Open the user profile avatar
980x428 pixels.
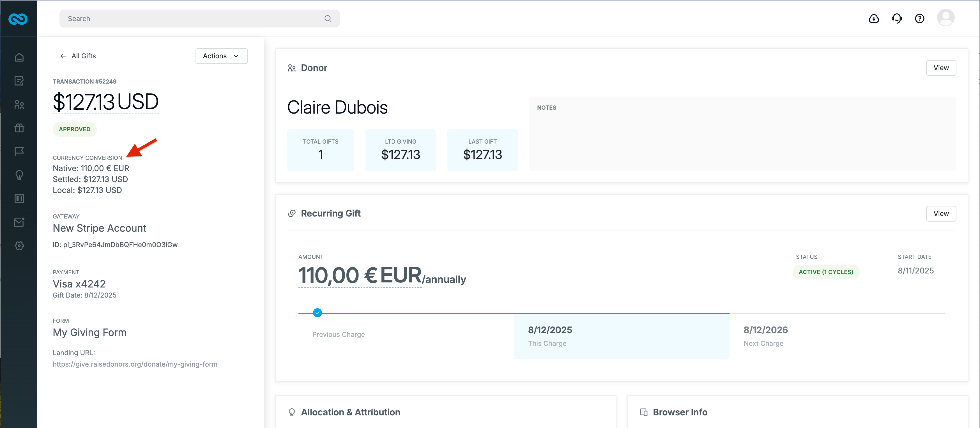coord(946,18)
